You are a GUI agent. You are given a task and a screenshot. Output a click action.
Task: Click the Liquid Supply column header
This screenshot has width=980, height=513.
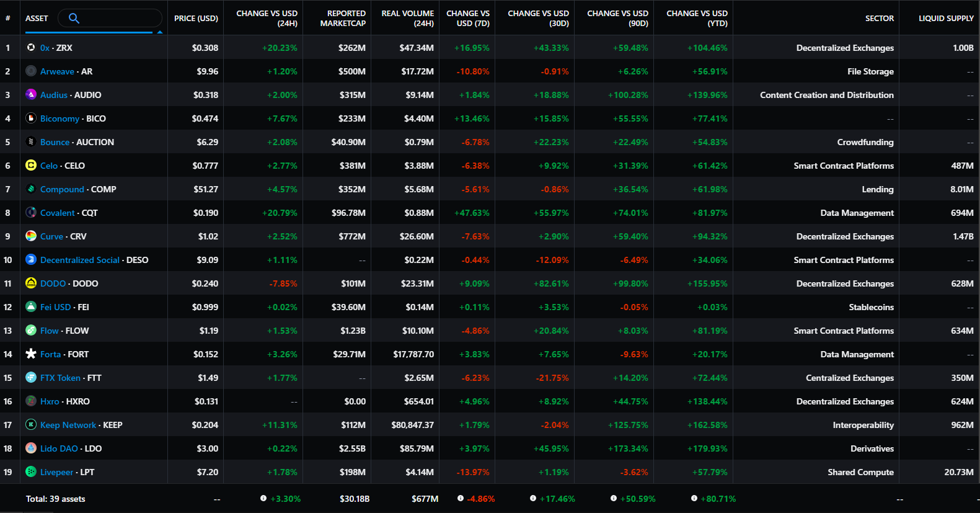945,19
